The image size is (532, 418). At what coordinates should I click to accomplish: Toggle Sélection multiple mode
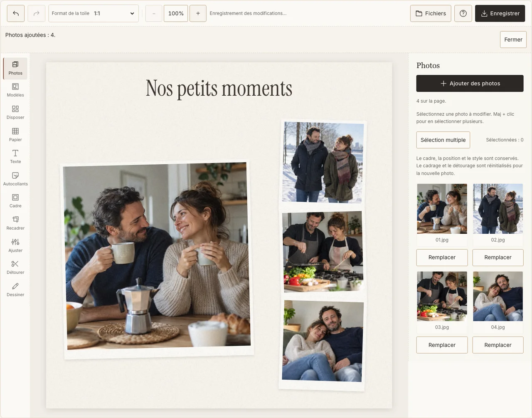coord(443,140)
